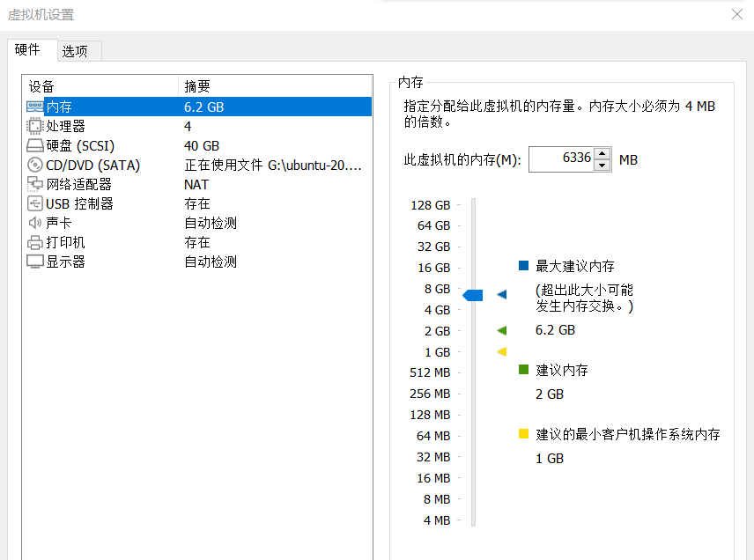The height and width of the screenshot is (560, 754).
Task: Select the 显示器 device entry
Action: (58, 262)
